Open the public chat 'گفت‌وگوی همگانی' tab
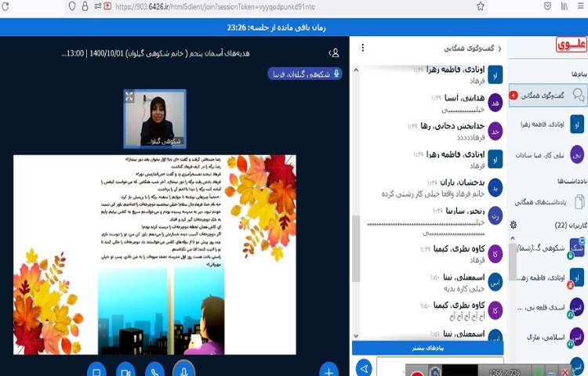 click(x=546, y=95)
